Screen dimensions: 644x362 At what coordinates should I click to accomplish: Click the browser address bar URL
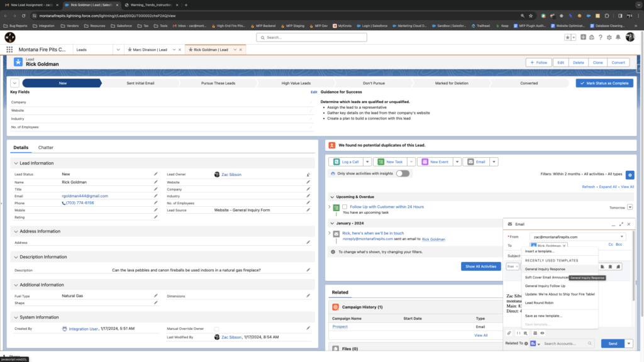108,16
